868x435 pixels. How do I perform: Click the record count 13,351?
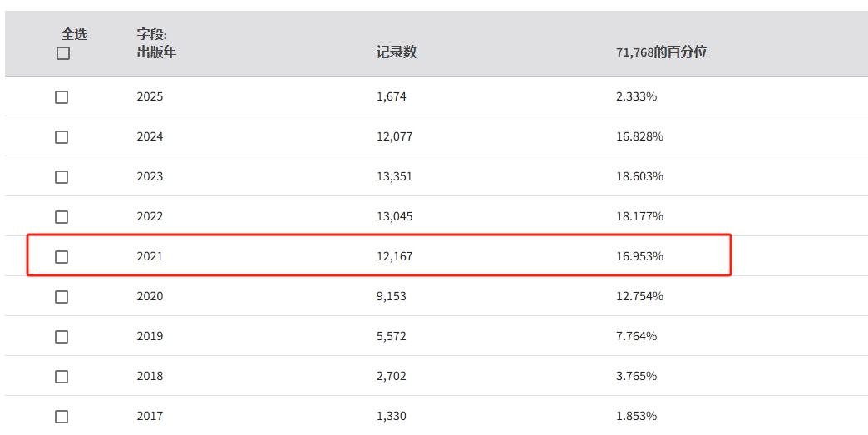(394, 176)
